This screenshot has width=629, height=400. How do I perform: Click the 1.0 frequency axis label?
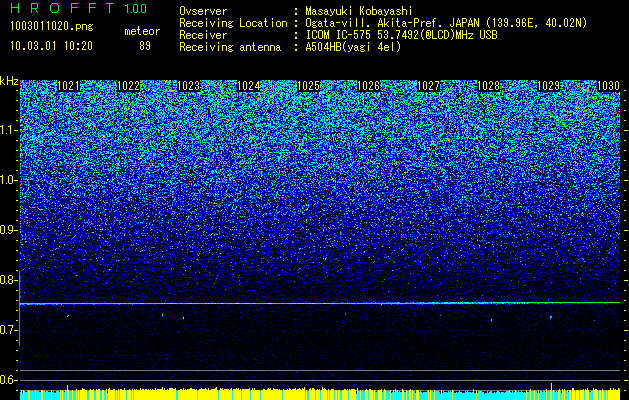coord(7,180)
